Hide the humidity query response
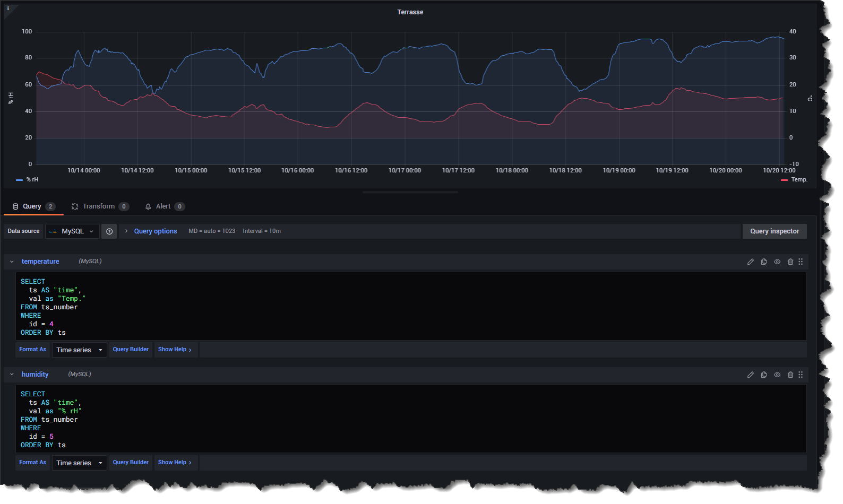Screen dimensions: 843x504 tap(777, 375)
